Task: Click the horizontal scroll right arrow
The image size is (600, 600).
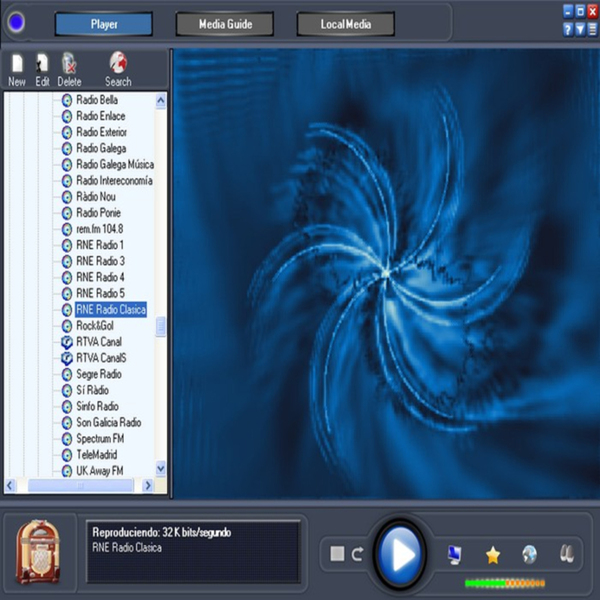Action: [x=148, y=485]
